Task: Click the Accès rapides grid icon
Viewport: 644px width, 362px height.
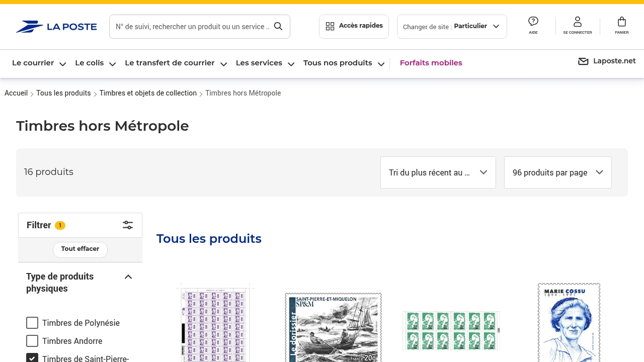Action: point(330,27)
